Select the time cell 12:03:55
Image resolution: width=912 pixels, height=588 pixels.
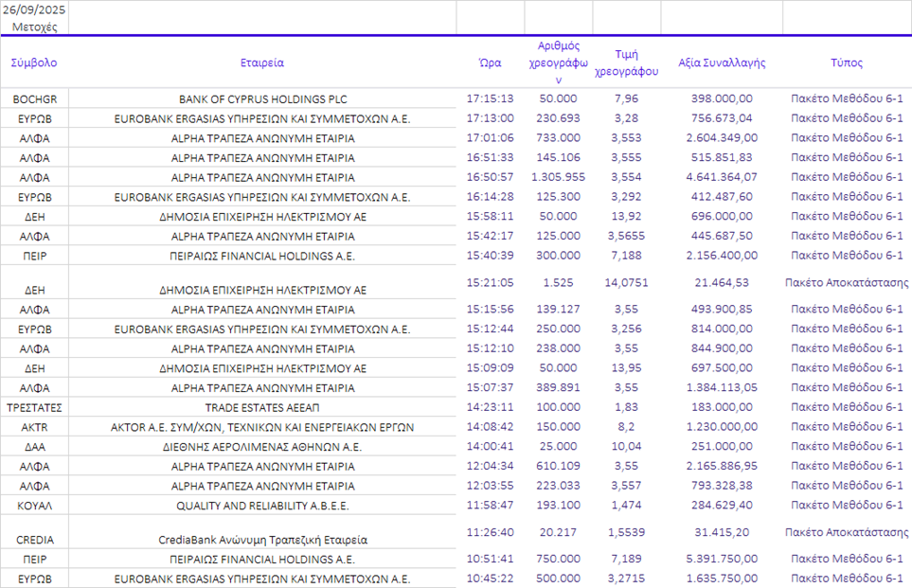click(x=491, y=486)
